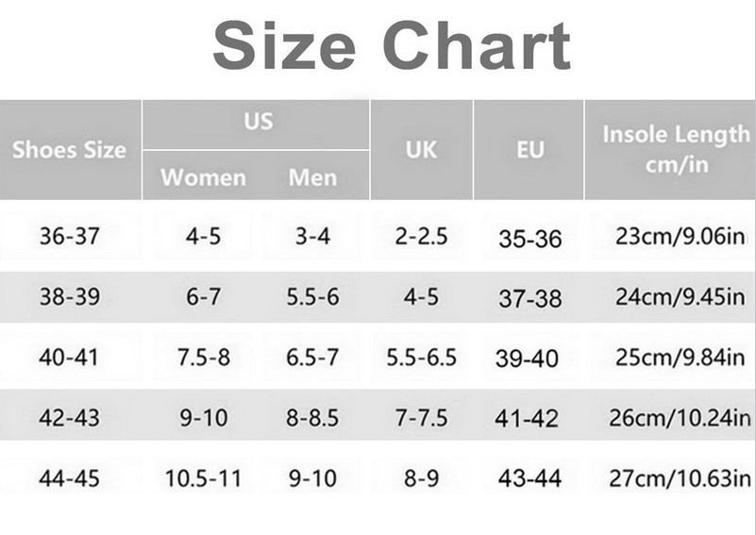Select the Men sub-header
The width and height of the screenshot is (756, 535).
pyautogui.click(x=312, y=177)
